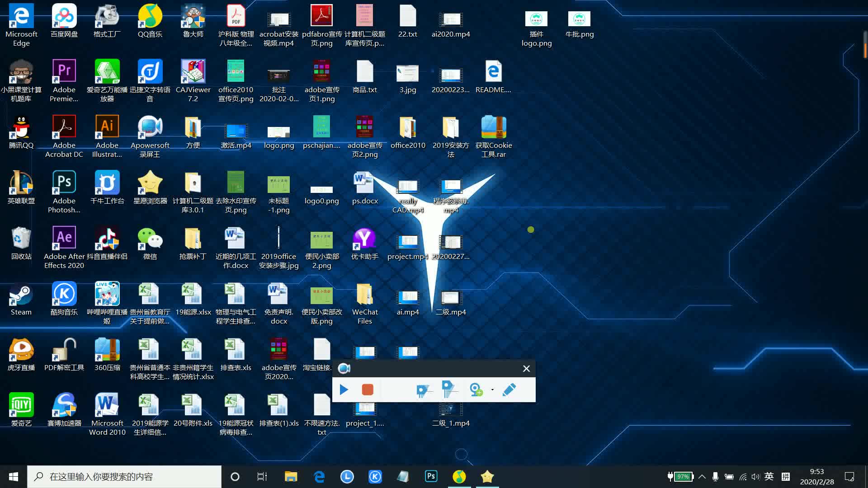Select the Adobe Illustrator desktop icon
This screenshot has height=488, width=868.
pyautogui.click(x=107, y=136)
